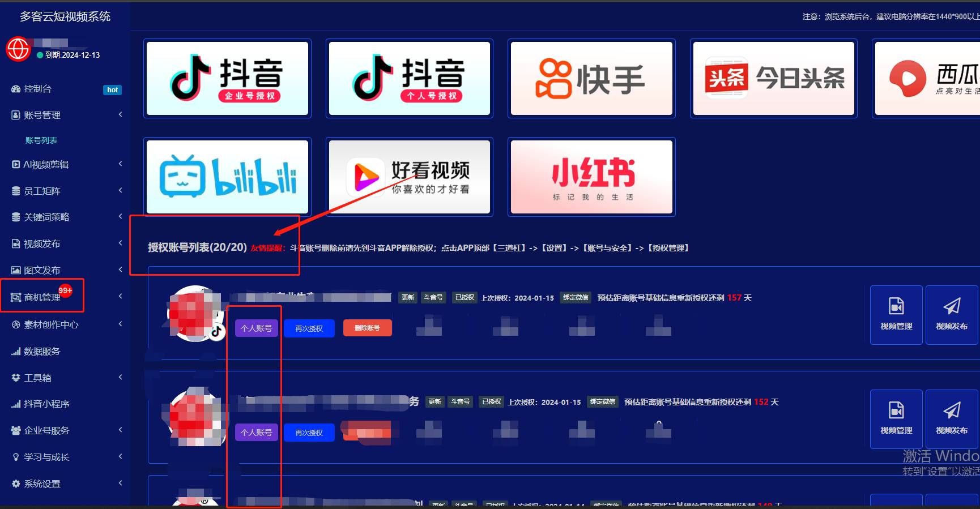980x509 pixels.
Task: Click 个人账号 on the 152天 account row
Action: pos(256,432)
